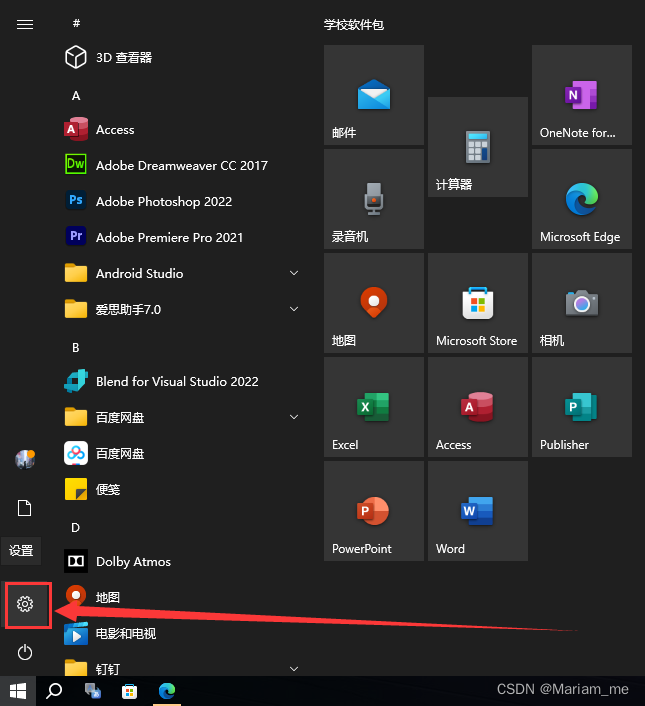This screenshot has width=645, height=706.
Task: Open Microsoft Edge on the taskbar
Action: pos(167,691)
